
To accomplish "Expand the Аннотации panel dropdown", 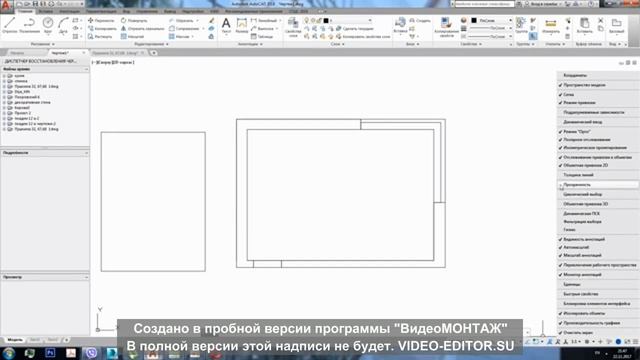I will 250,44.
